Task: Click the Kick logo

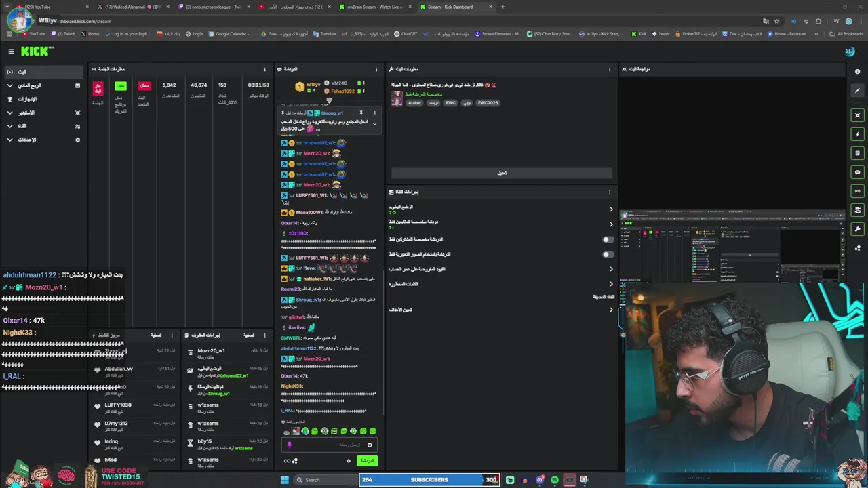Action: (x=37, y=52)
